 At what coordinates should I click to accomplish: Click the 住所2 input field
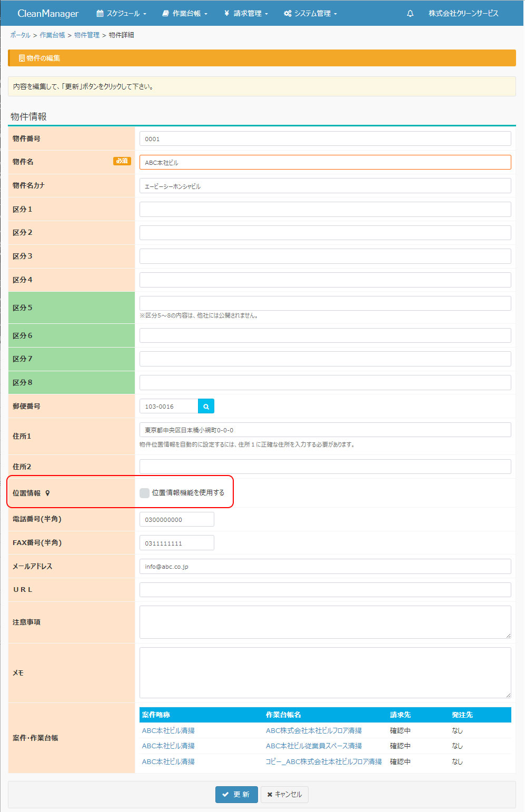tap(325, 467)
